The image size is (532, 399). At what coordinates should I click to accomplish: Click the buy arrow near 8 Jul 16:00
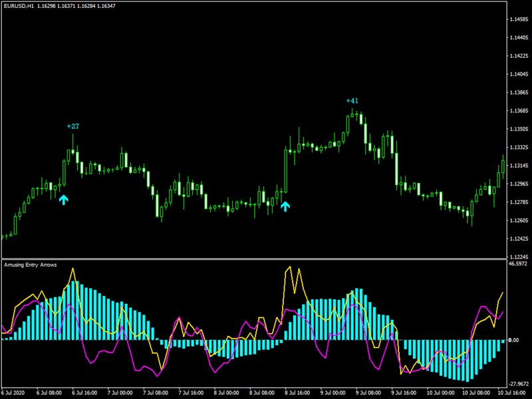click(285, 206)
